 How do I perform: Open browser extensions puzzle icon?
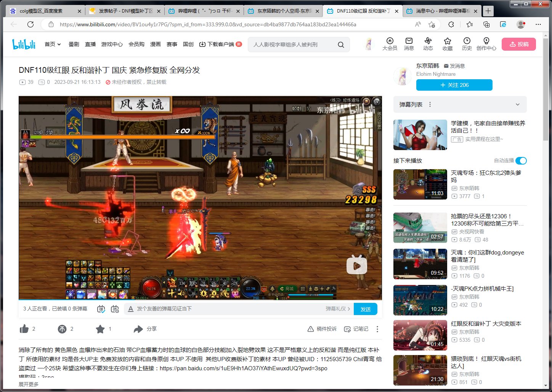click(x=451, y=24)
